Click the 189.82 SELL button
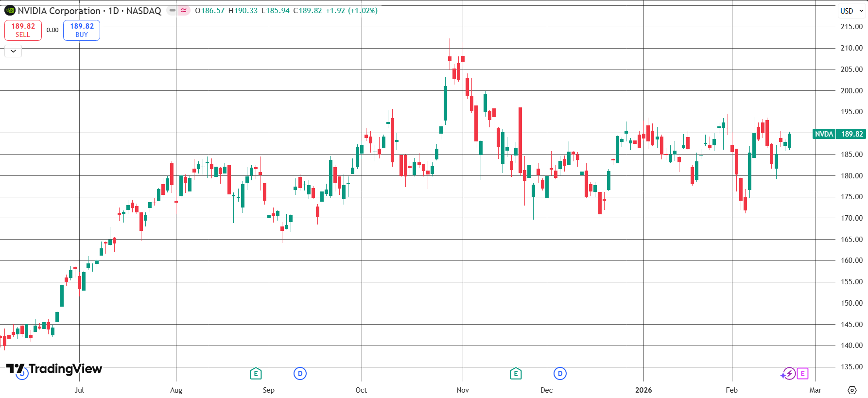 (x=23, y=30)
